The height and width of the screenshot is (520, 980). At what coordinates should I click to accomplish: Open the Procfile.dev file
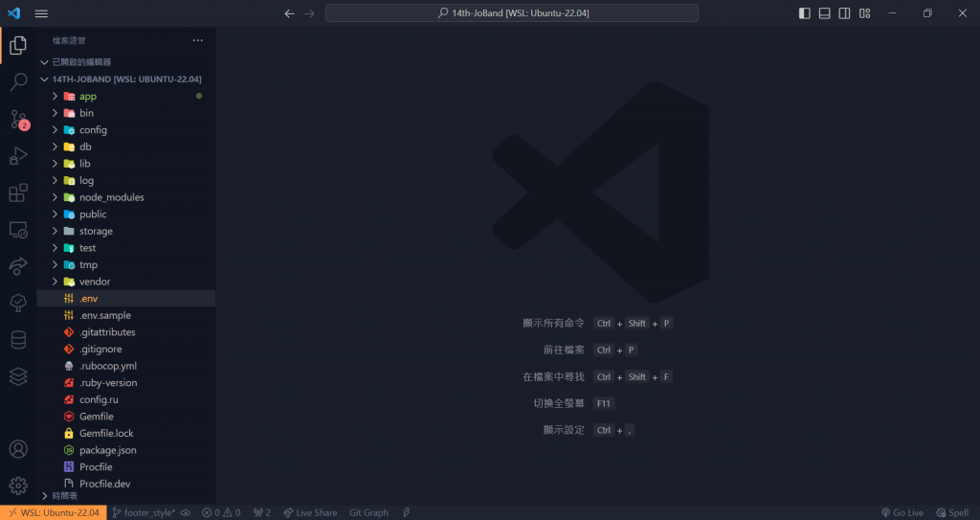(x=126, y=484)
